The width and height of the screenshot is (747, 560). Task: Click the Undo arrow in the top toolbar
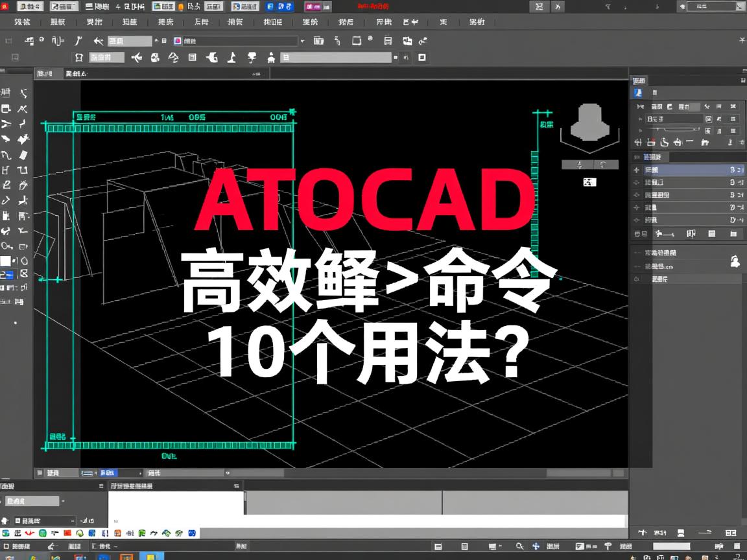97,40
